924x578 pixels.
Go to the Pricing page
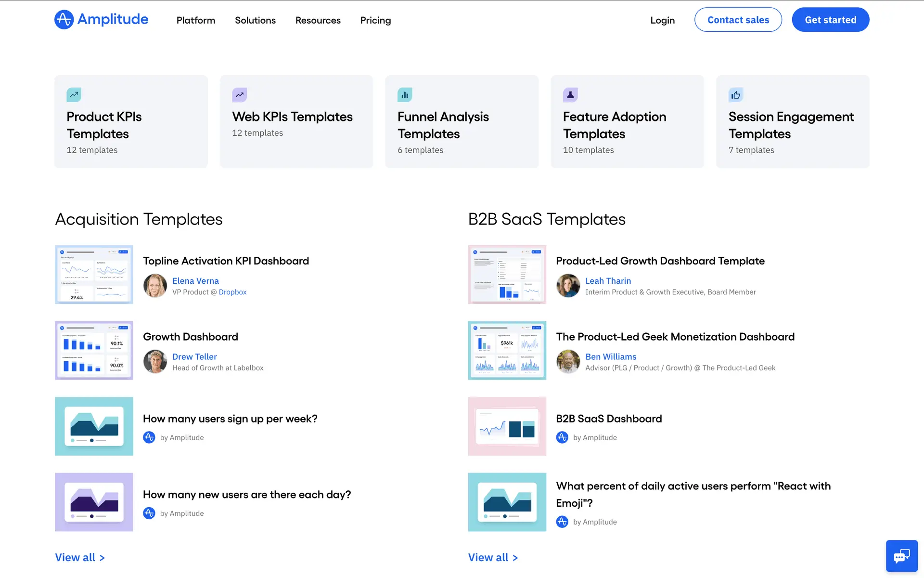point(375,20)
